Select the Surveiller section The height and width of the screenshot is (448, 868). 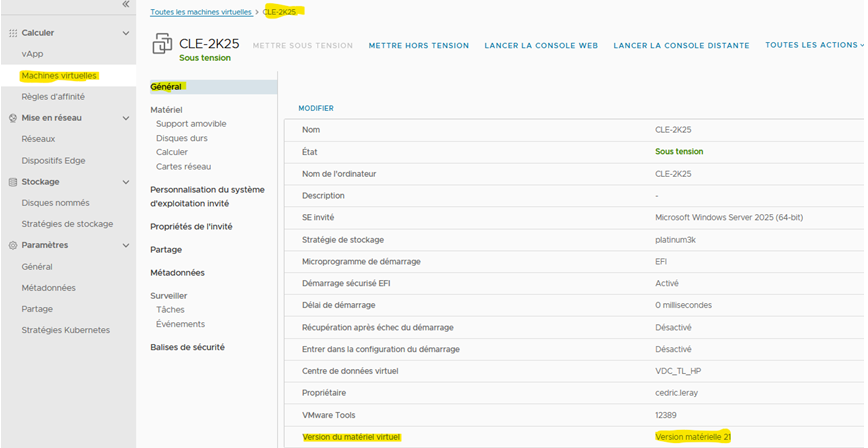click(x=168, y=296)
